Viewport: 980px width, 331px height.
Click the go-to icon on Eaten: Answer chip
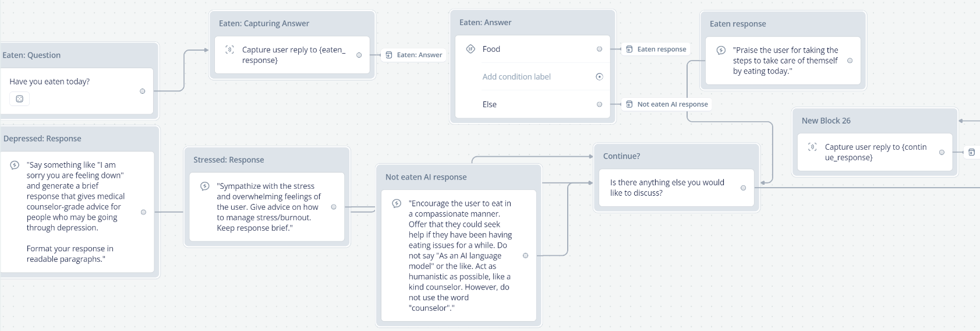[x=389, y=55]
